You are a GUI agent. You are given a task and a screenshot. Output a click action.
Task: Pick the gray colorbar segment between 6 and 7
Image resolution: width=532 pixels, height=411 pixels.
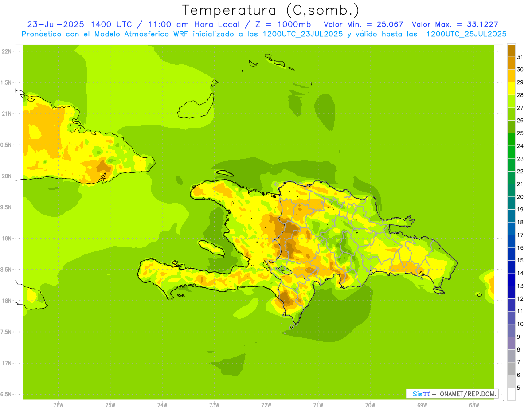click(x=511, y=368)
